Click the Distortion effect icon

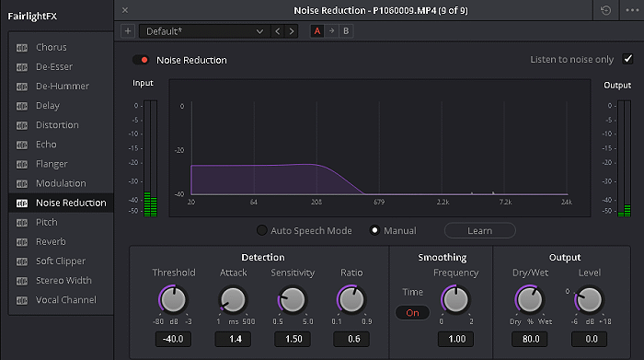click(22, 125)
